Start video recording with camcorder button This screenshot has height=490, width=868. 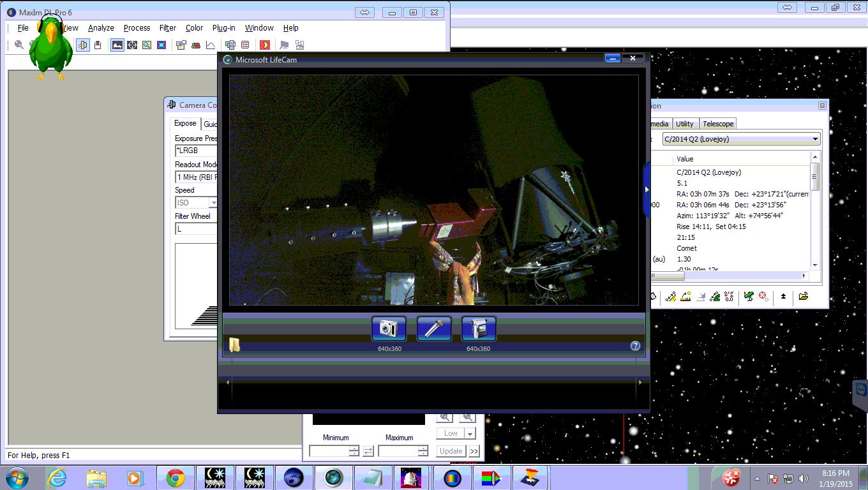tap(479, 329)
